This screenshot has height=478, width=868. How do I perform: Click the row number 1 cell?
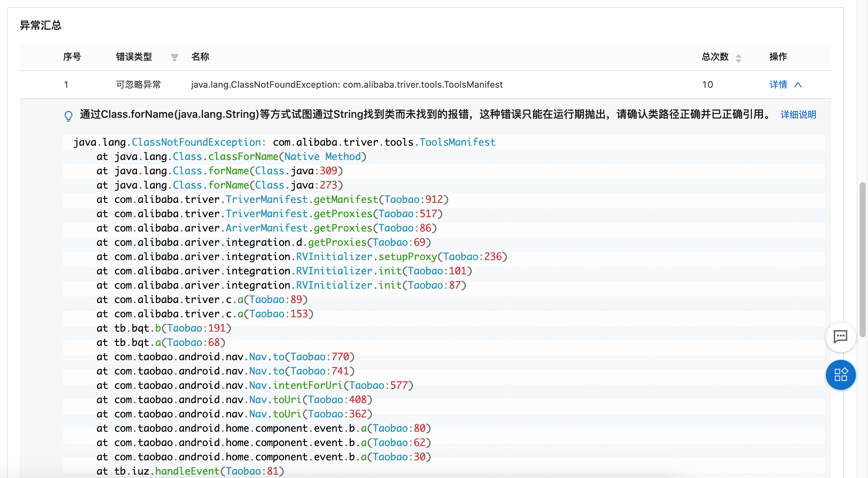tap(66, 85)
